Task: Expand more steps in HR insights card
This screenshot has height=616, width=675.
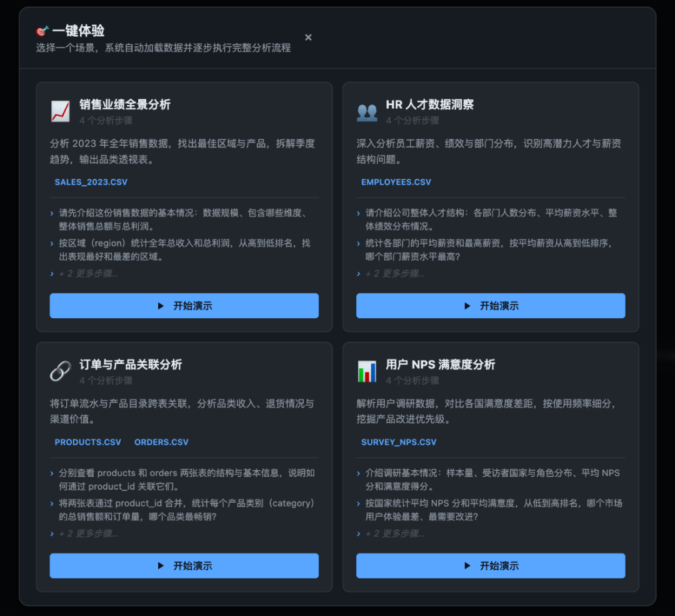Action: 394,273
